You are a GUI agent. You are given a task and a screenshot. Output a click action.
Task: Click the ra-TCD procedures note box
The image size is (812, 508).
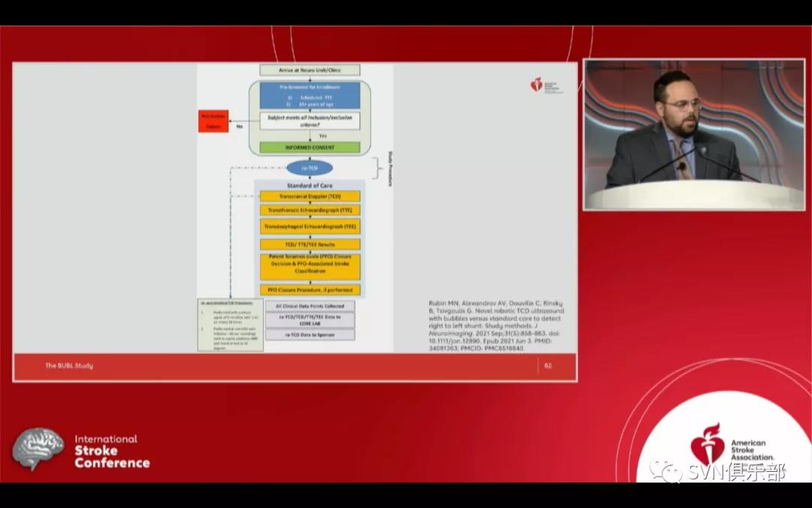[x=231, y=325]
